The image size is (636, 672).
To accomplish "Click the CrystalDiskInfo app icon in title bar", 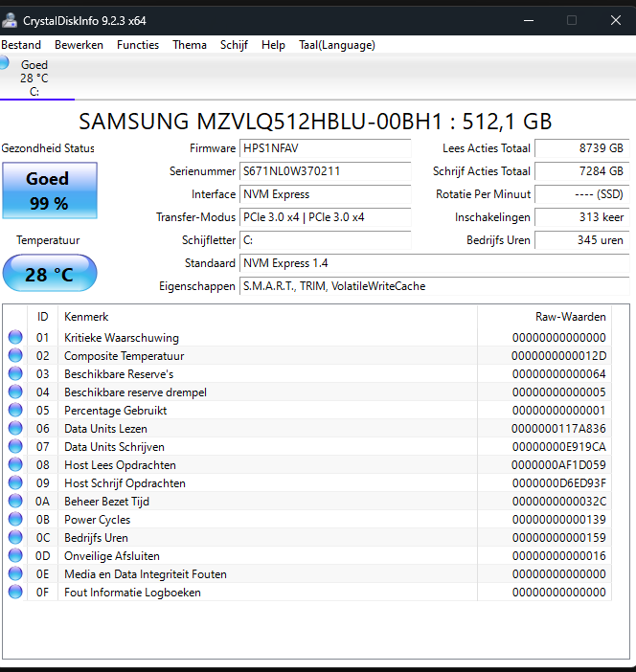I will 10,20.
